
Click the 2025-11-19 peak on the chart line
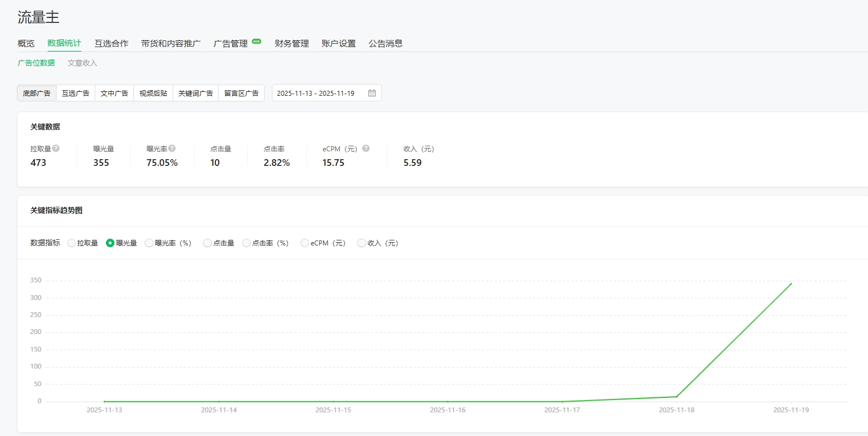tap(791, 284)
